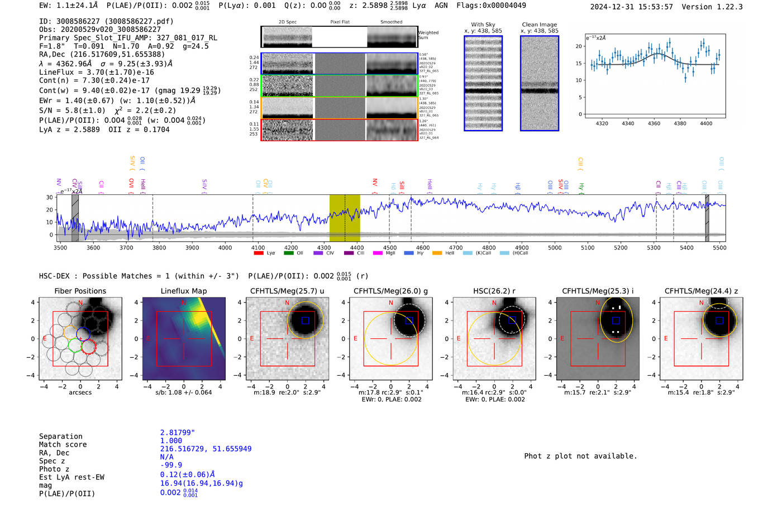The height and width of the screenshot is (532, 782).
Task: Select the CFHTLS/Meg(25.3) i cutout
Action: 598,339
